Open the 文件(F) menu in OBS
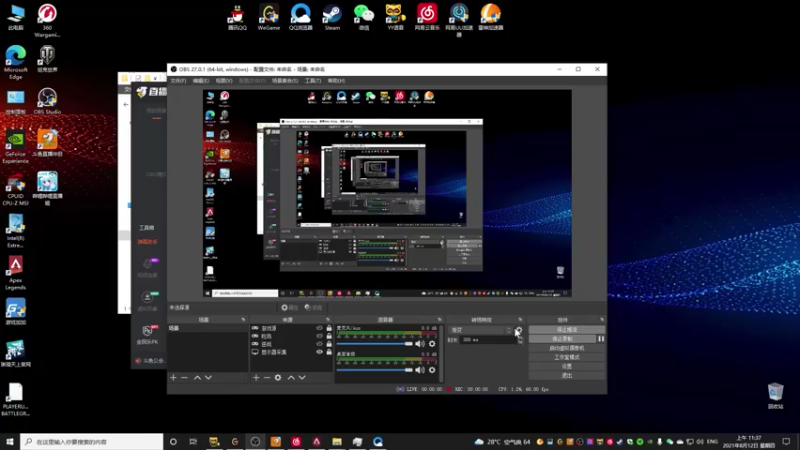The width and height of the screenshot is (800, 450). (x=178, y=81)
